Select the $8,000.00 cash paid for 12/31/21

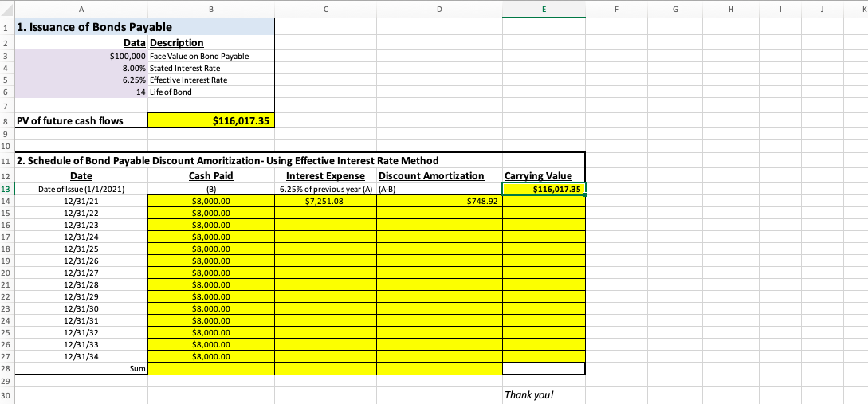coord(211,202)
